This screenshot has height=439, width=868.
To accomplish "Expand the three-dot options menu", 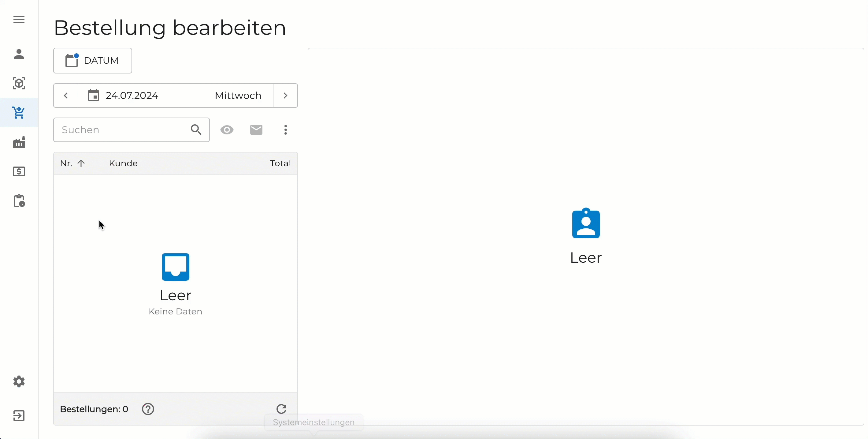I will [285, 129].
